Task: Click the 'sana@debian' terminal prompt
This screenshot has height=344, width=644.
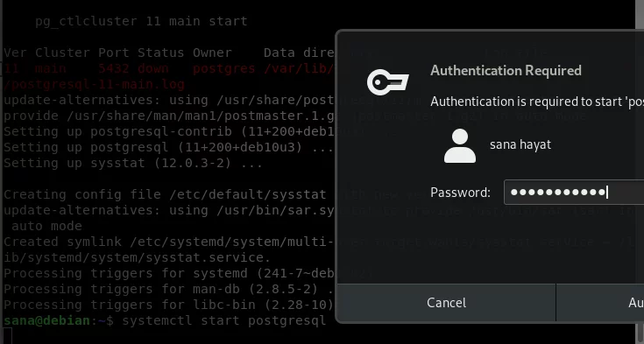Action: pyautogui.click(x=46, y=320)
